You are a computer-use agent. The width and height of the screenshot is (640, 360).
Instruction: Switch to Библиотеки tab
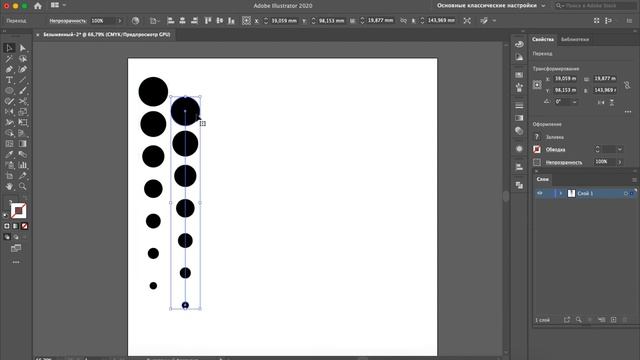575,40
